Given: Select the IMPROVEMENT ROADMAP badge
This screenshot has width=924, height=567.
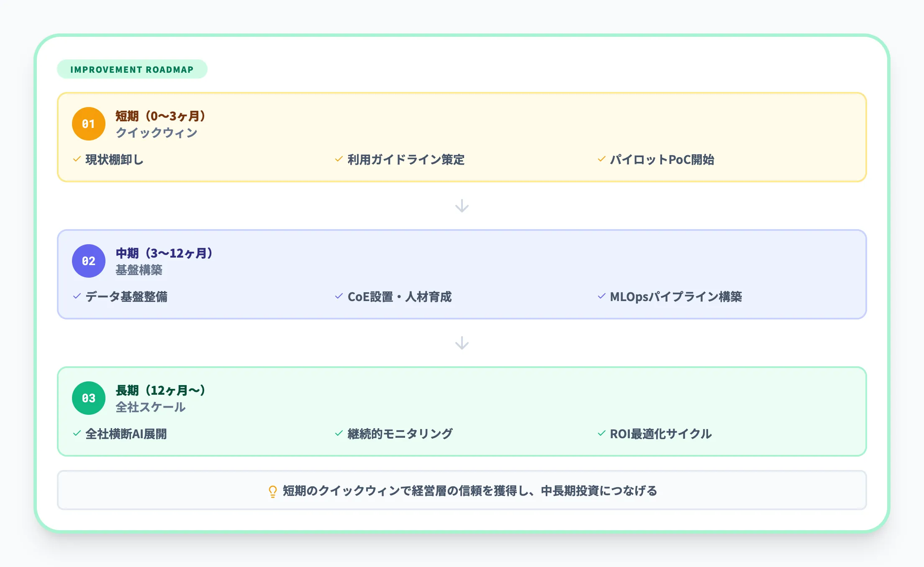Looking at the screenshot, I should tap(132, 69).
